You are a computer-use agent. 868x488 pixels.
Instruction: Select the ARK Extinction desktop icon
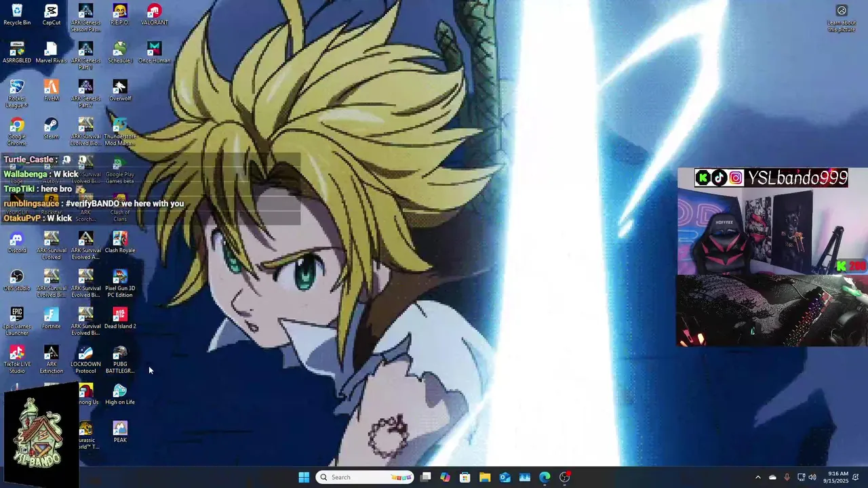(x=52, y=360)
